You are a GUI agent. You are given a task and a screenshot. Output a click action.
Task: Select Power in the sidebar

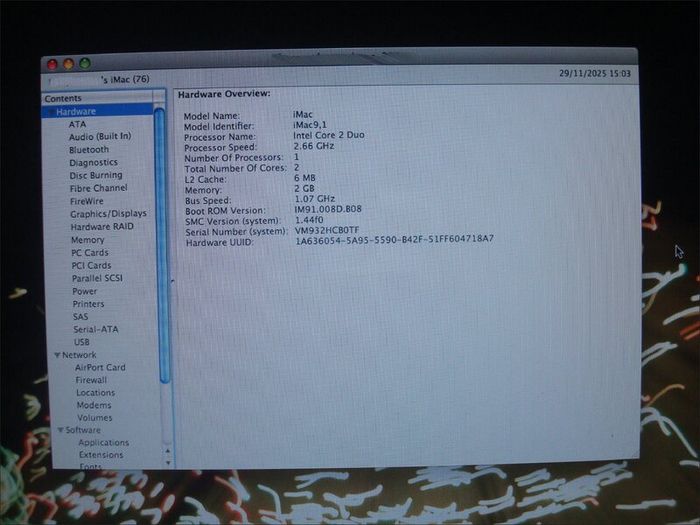(x=84, y=291)
